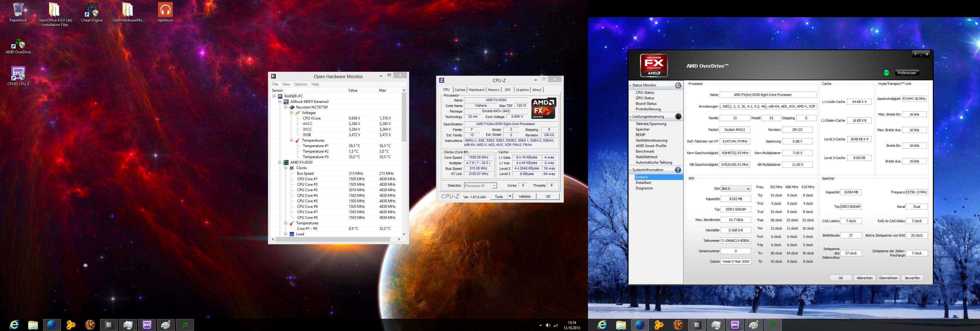Open the Papierkorb recycle bin icon
This screenshot has height=331, width=980.
18,10
